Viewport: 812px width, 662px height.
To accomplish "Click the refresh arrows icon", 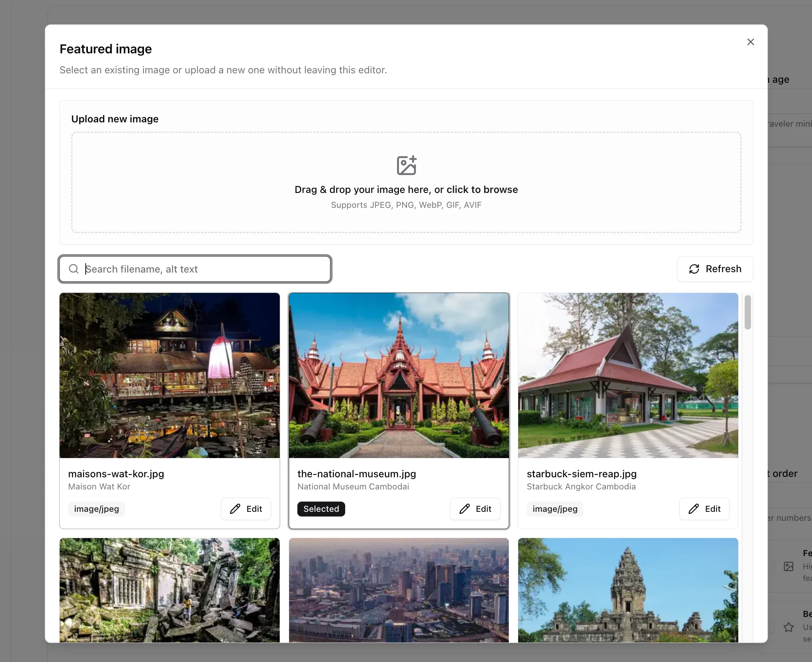I will click(x=694, y=269).
